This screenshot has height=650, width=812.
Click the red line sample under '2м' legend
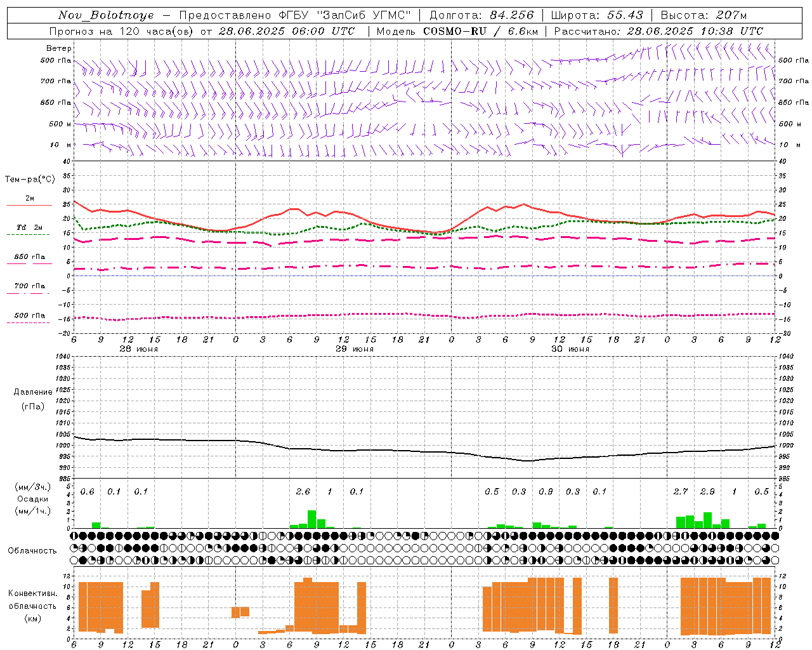(x=29, y=205)
